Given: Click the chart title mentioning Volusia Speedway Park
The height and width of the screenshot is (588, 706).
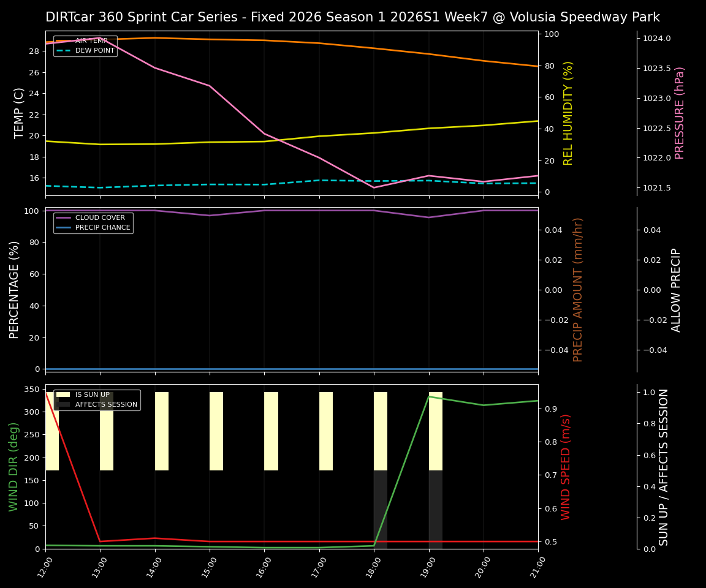Looking at the screenshot, I should (353, 17).
